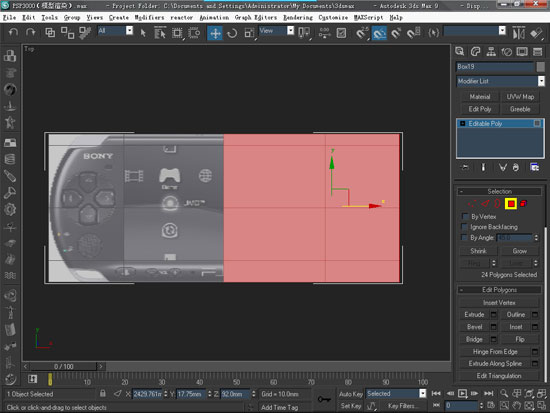Click the Mirror tool icon
This screenshot has height=413, width=550.
(x=518, y=33)
